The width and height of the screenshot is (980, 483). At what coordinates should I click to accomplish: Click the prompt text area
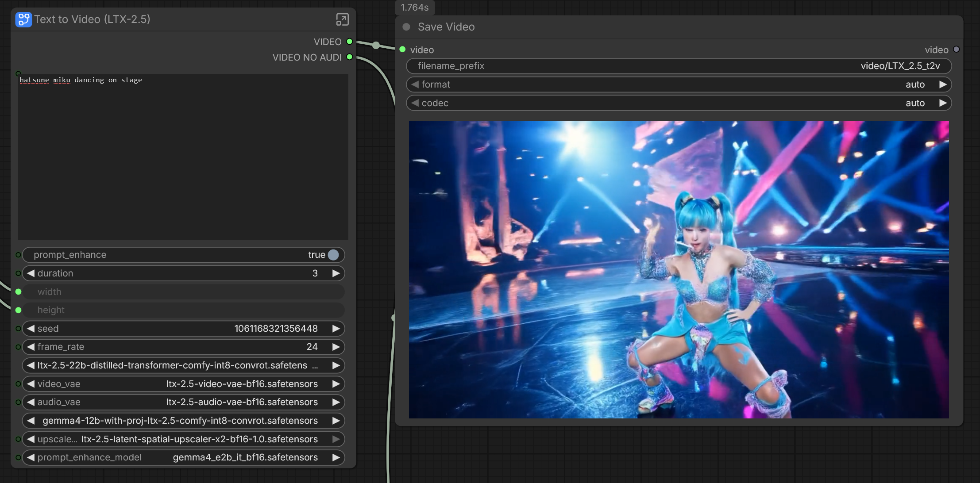tap(183, 157)
